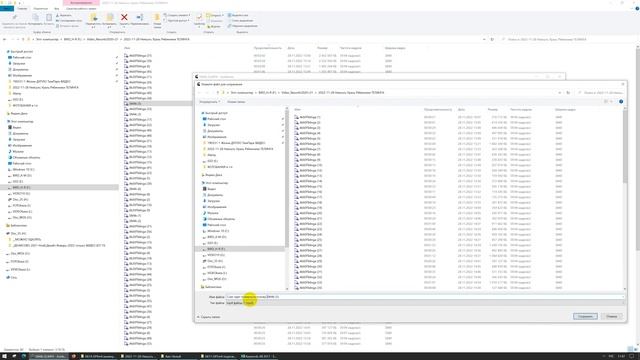Click the Copy to icon in ribbon
The height and width of the screenshot is (360, 640).
pyautogui.click(x=109, y=17)
